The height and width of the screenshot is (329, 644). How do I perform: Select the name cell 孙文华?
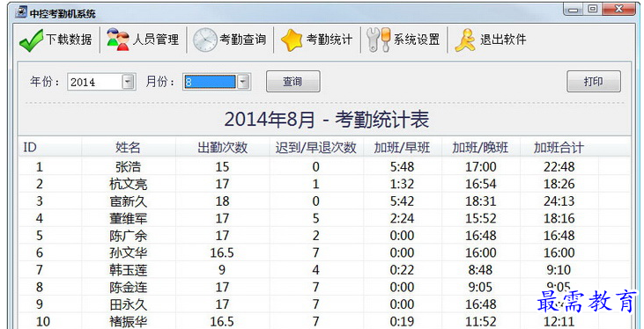128,252
